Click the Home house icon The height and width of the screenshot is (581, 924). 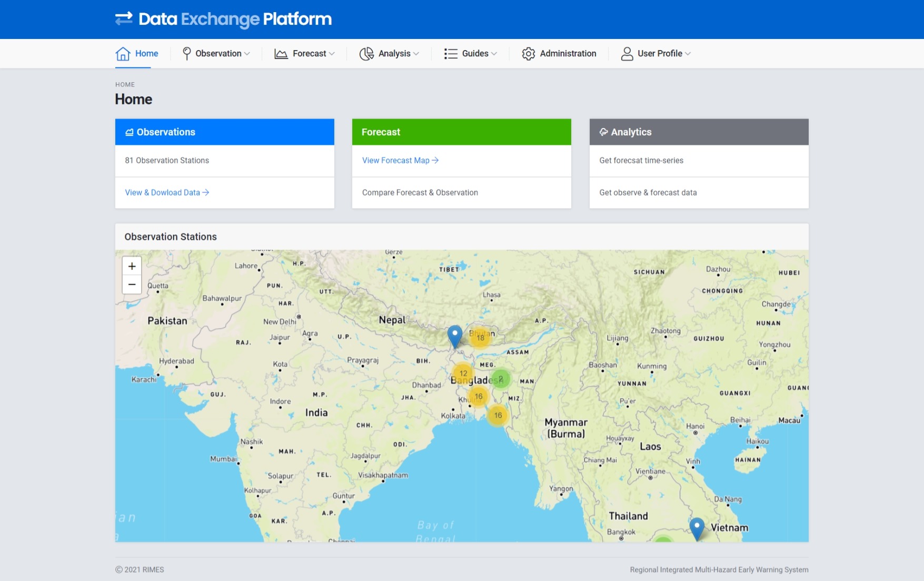pyautogui.click(x=123, y=54)
